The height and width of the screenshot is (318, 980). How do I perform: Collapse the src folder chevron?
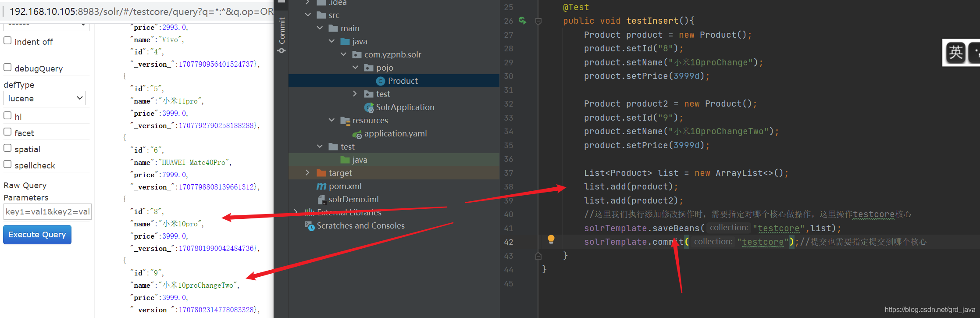(308, 15)
